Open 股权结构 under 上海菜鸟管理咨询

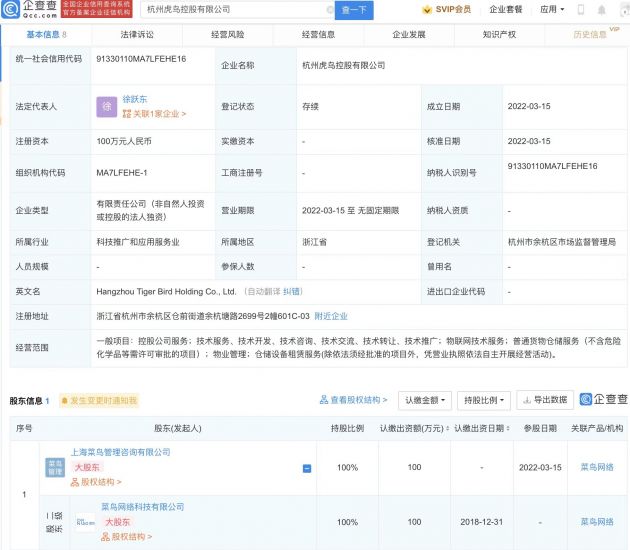96,482
